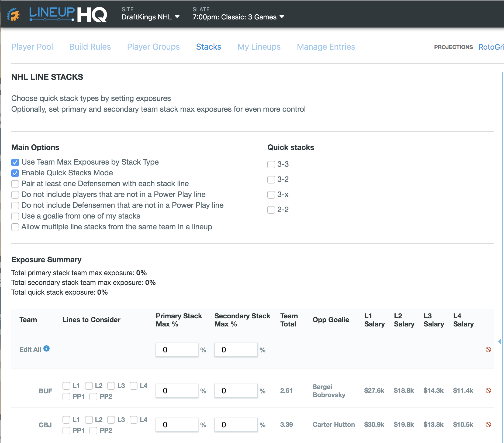The width and height of the screenshot is (504, 443).
Task: Open the DraftKings NHL site dropdown
Action: [150, 17]
